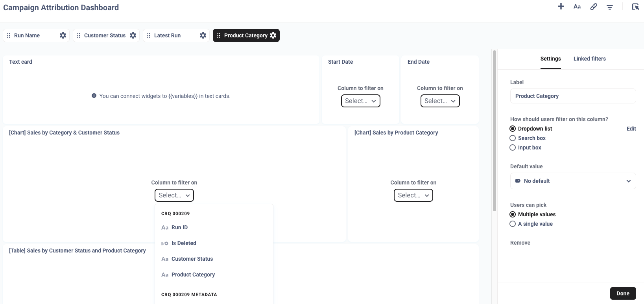This screenshot has width=644, height=304.
Task: Choose Customer Status from column list
Action: point(192,259)
